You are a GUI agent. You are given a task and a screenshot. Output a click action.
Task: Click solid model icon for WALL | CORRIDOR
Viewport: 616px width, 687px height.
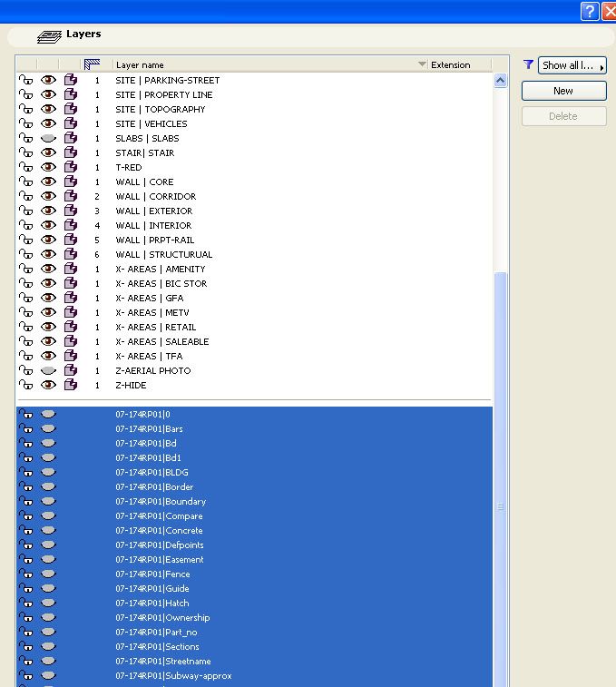(71, 196)
